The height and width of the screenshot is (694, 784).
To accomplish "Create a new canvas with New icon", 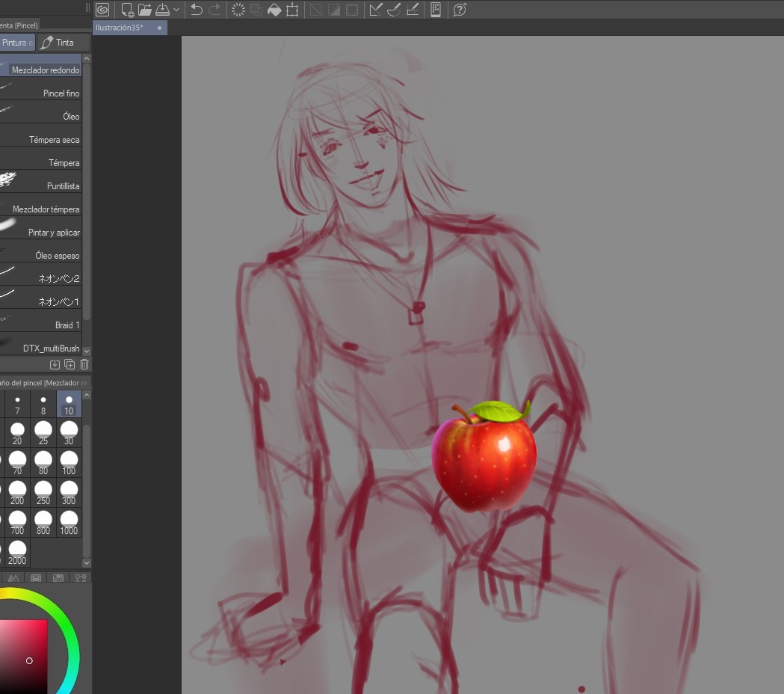I will pyautogui.click(x=127, y=10).
